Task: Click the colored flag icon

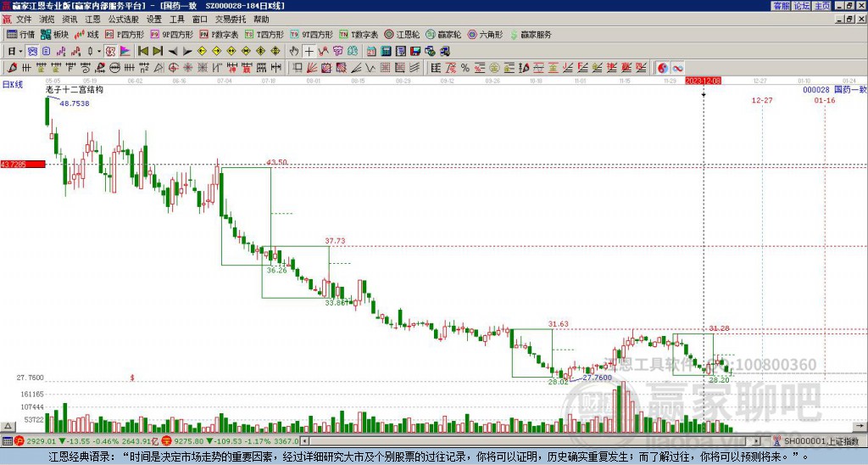Action: pyautogui.click(x=125, y=52)
